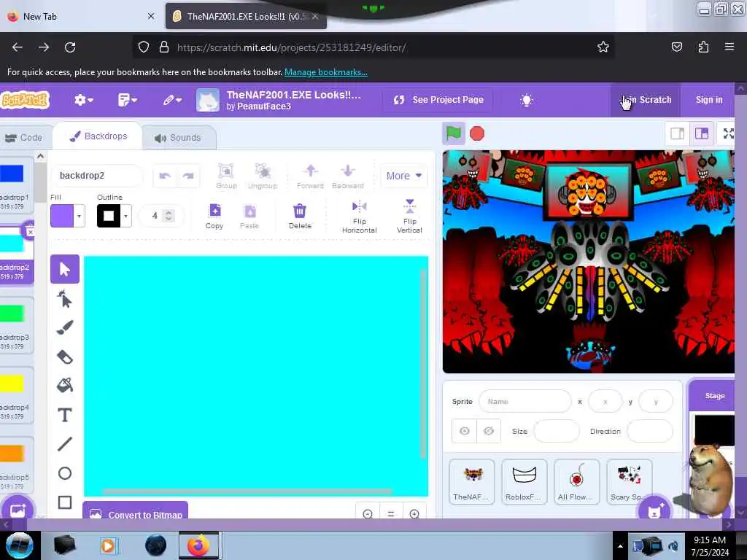Select the arrow Select tool
This screenshot has height=560, width=747.
[65, 269]
